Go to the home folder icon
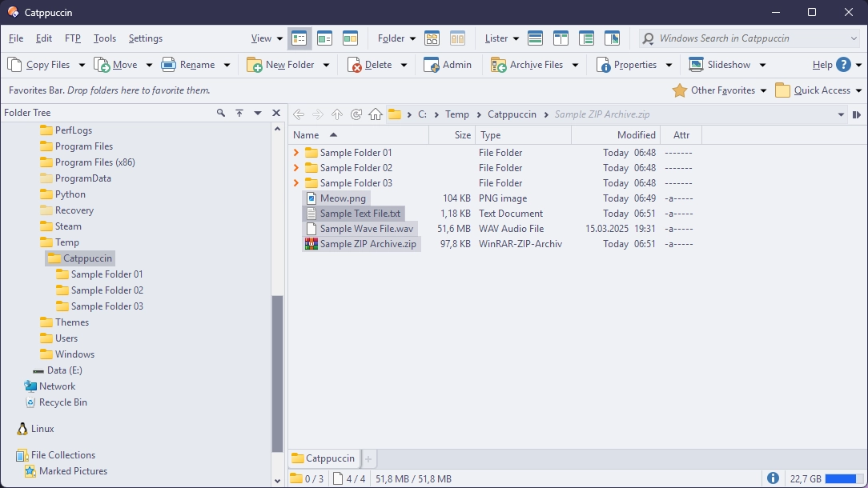 click(376, 114)
